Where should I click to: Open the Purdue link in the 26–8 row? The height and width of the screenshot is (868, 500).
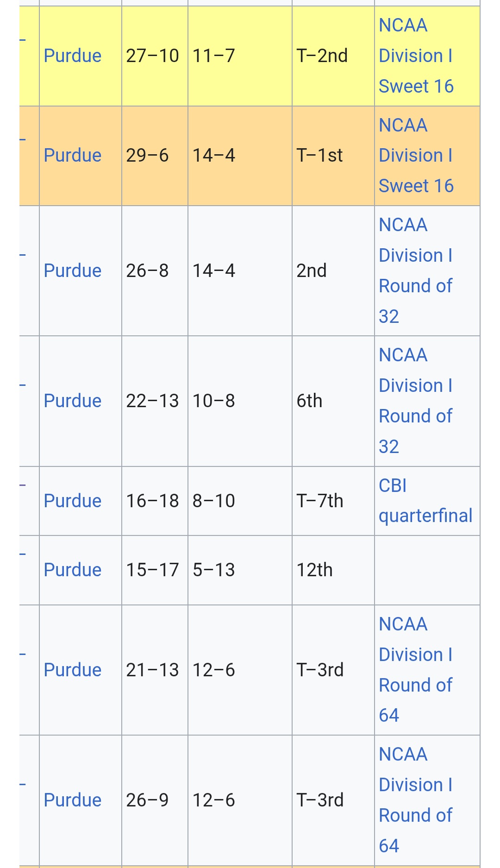pos(73,271)
